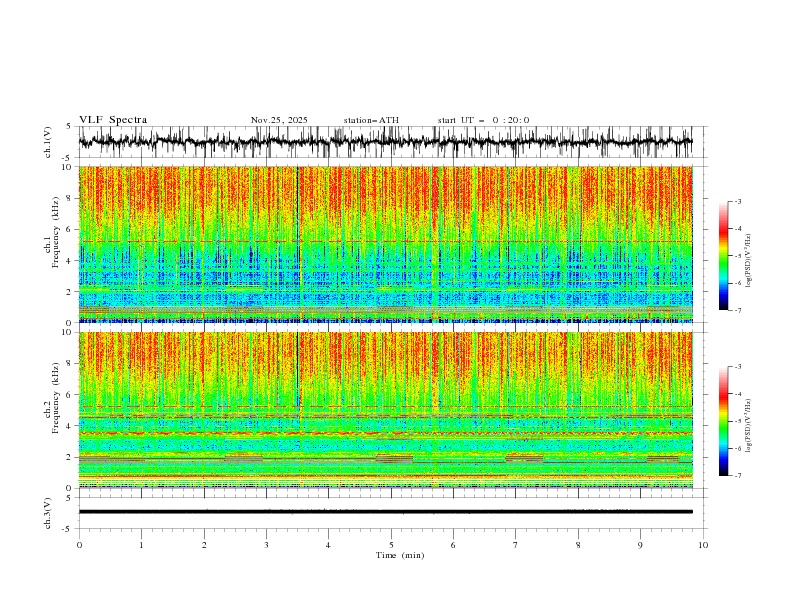Click the ch.3 voltage waveform trace

[385, 512]
